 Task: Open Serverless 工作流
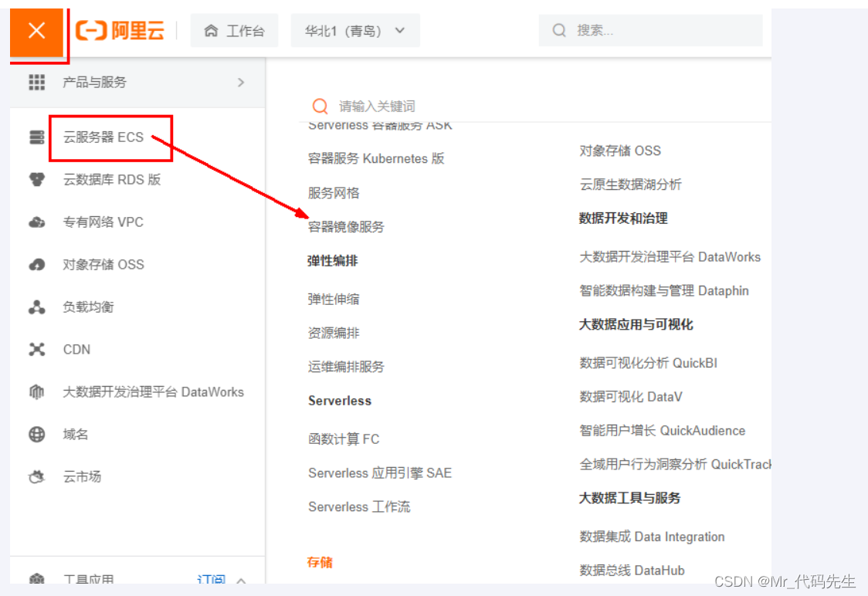359,507
